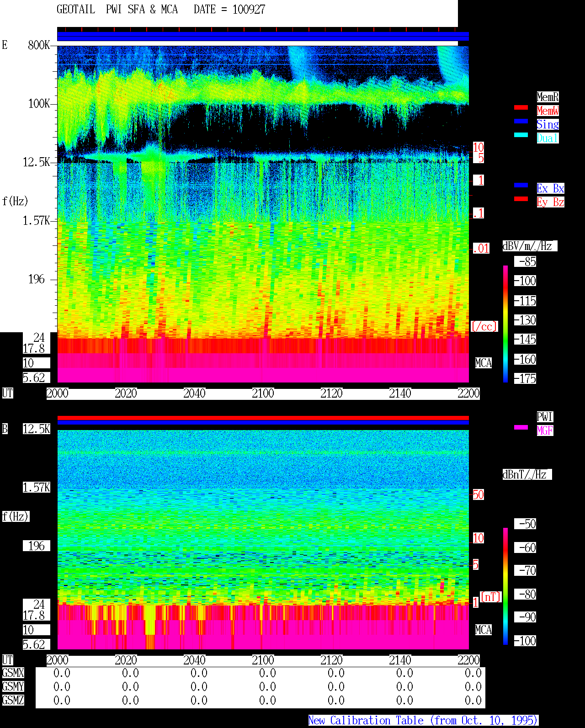Click the cyan Dual legend swatch
This screenshot has height=728, width=585.
(521, 135)
